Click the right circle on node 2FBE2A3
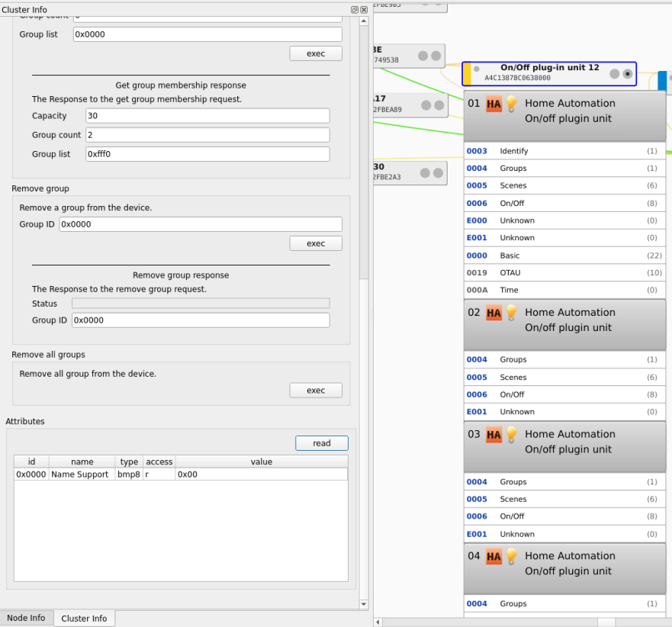 (x=438, y=172)
